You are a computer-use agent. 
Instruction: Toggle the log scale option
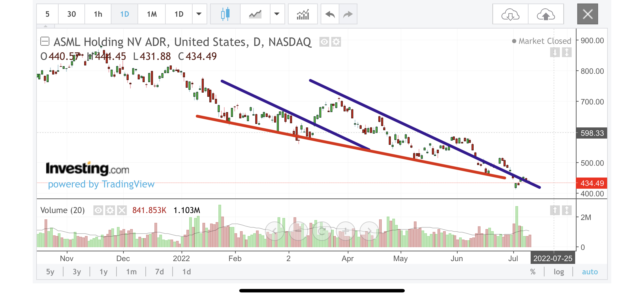pos(558,272)
